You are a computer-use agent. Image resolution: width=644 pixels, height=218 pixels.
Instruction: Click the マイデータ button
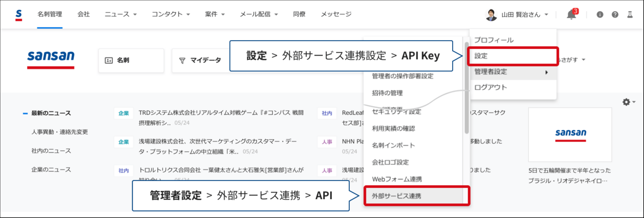coord(200,61)
